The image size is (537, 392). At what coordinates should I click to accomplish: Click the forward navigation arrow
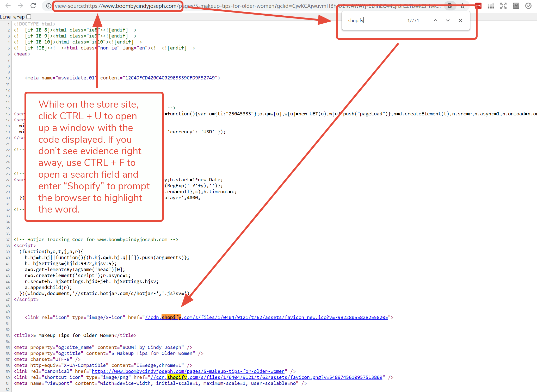click(21, 6)
